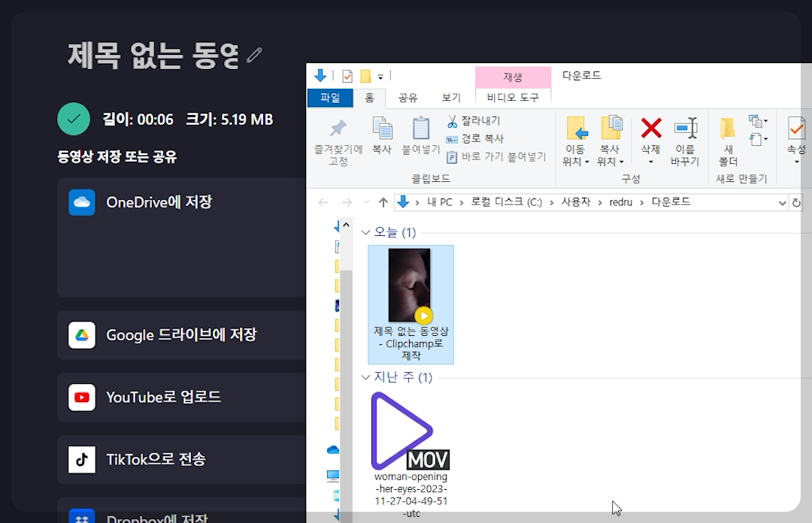812x523 pixels.
Task: Click YouTube로 업로드 option
Action: [164, 398]
